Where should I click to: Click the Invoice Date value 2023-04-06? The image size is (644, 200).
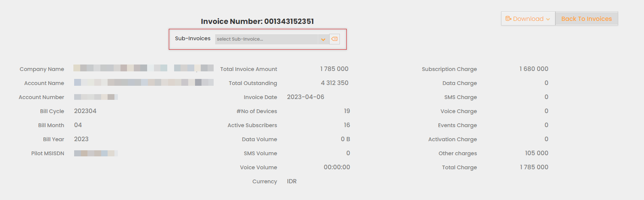(306, 97)
